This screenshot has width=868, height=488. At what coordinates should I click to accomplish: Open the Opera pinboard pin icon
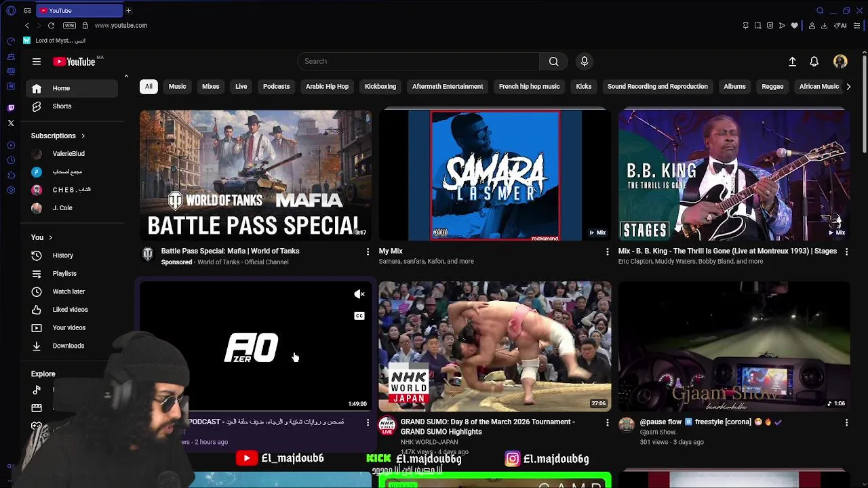coord(745,26)
